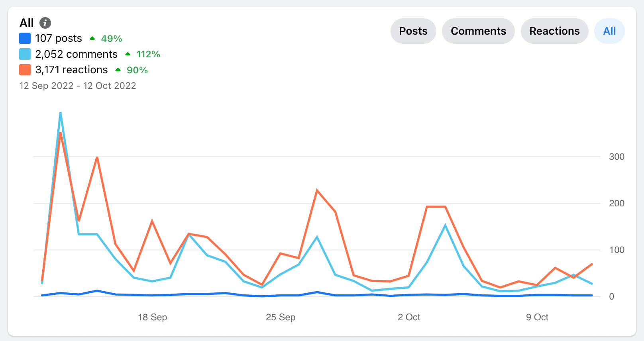Click the 9 Oct x-axis label
The height and width of the screenshot is (341, 644).
tap(537, 317)
